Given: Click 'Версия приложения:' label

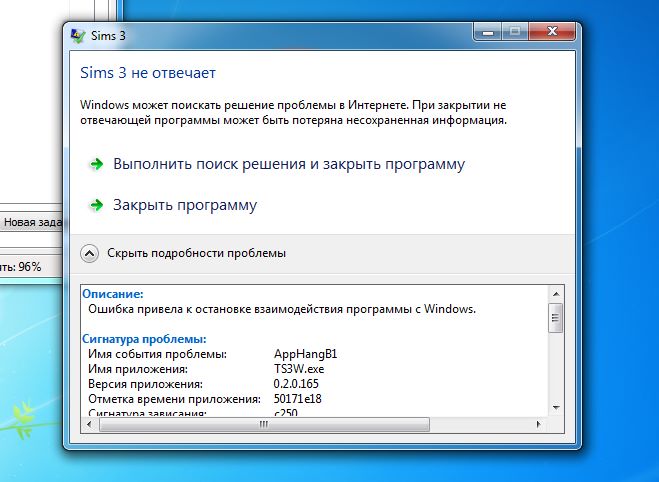Looking at the screenshot, I should coord(145,384).
